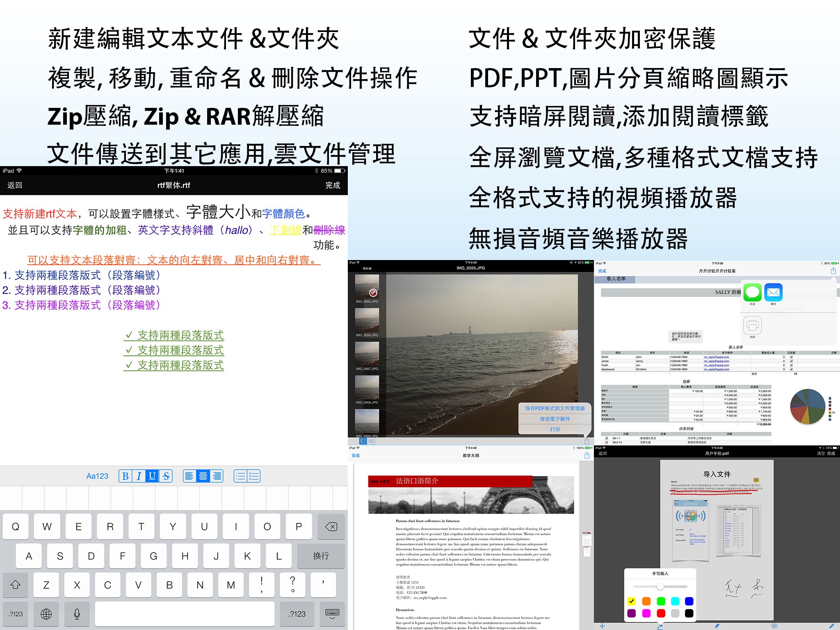Select cyan handwriting color swatch
The image size is (840, 630).
pyautogui.click(x=675, y=601)
